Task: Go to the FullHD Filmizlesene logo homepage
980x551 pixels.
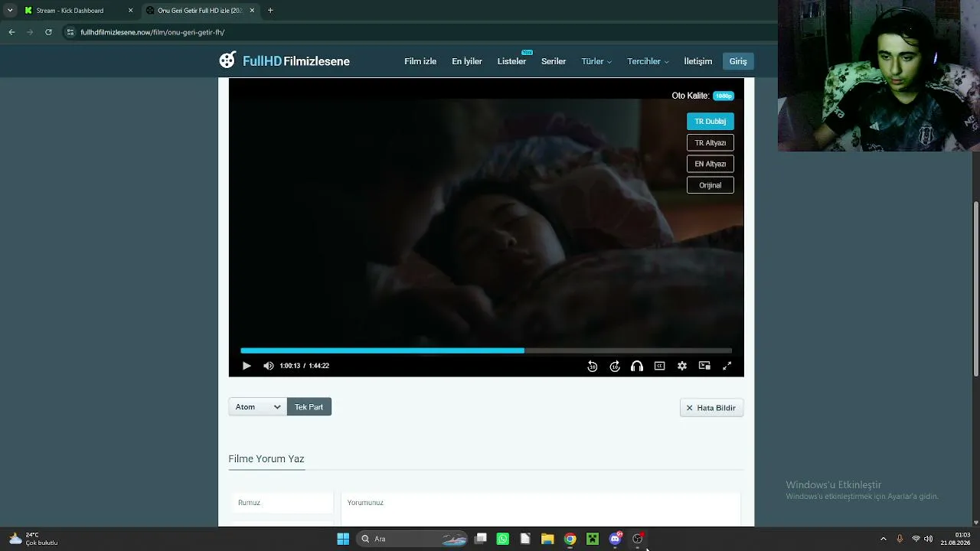Action: (284, 61)
